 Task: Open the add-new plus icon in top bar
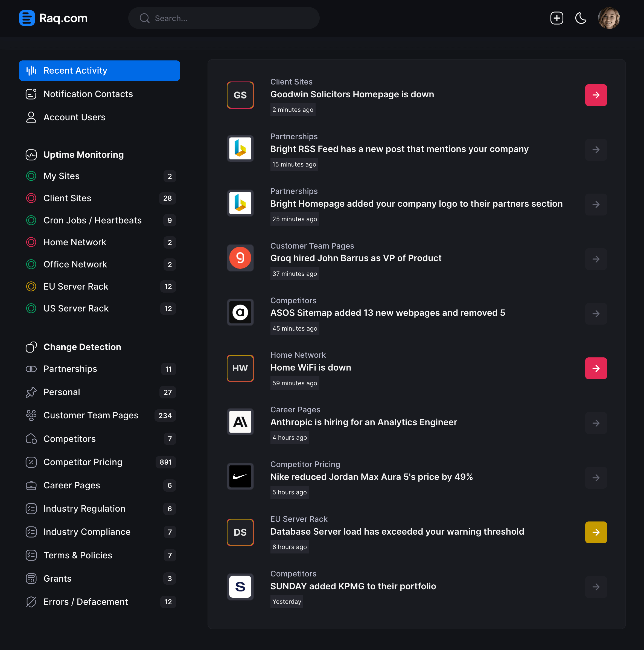[556, 18]
